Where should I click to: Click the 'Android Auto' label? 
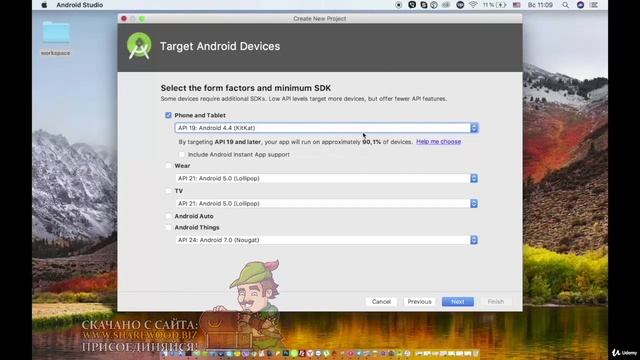pyautogui.click(x=194, y=216)
